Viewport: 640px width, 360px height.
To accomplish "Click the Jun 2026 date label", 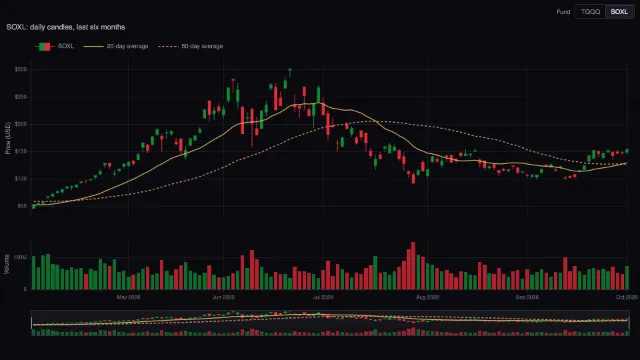I will click(x=223, y=297).
